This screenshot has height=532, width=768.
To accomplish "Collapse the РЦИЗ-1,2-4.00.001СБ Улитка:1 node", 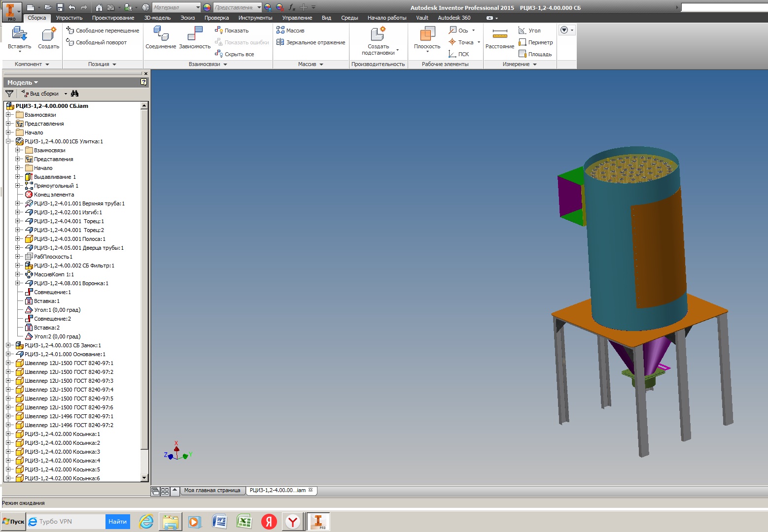I will tap(8, 141).
